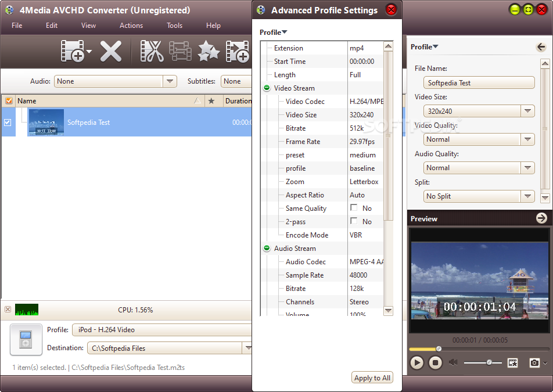Click the Remove (X) toolbar icon
This screenshot has width=553, height=392.
tap(111, 52)
